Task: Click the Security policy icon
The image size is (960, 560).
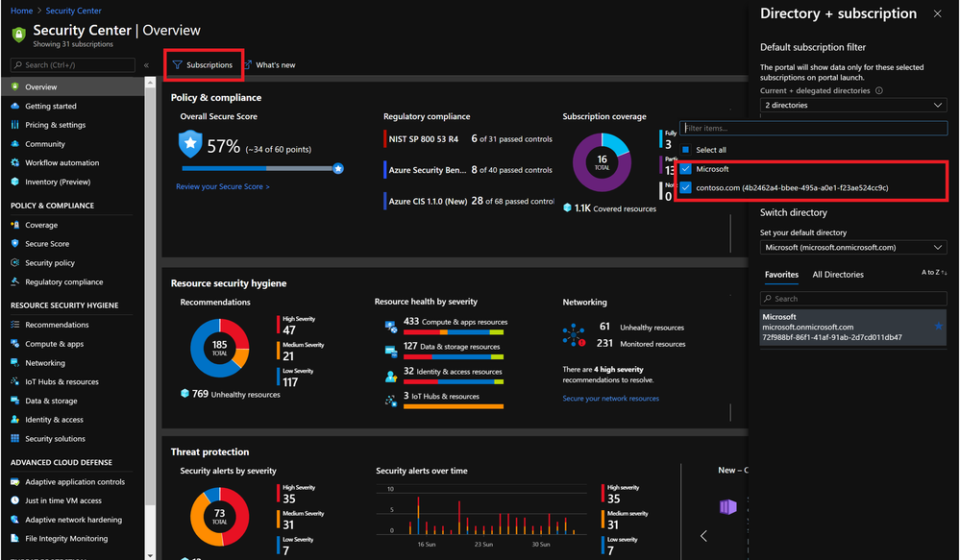Action: 15,262
